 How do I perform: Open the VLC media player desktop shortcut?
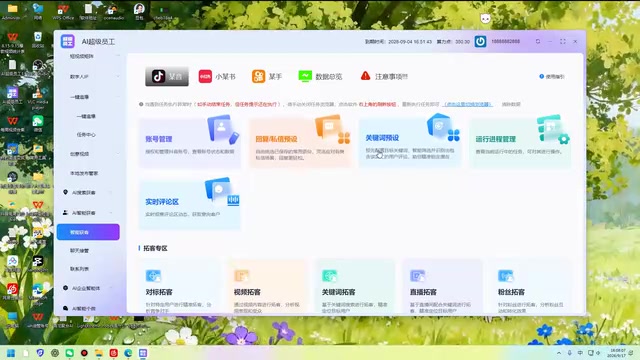[x=38, y=98]
